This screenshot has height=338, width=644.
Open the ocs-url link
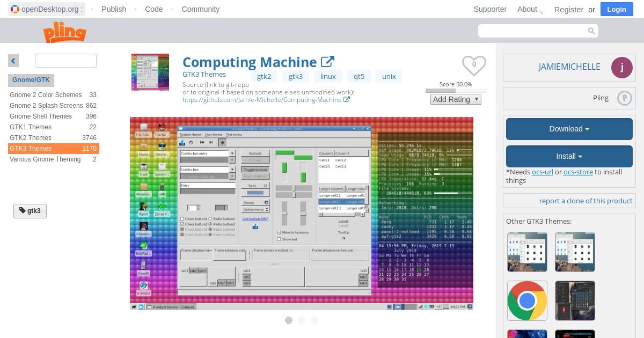pos(543,172)
